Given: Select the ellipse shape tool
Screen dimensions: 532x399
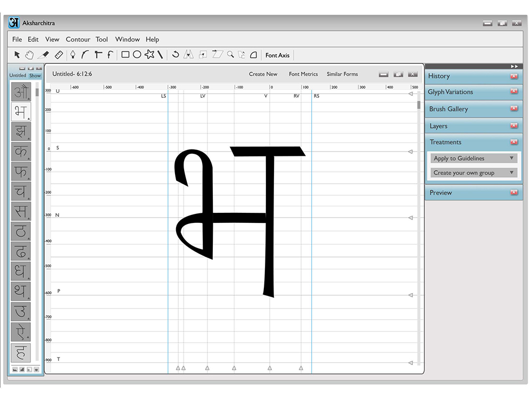Looking at the screenshot, I should coord(137,55).
